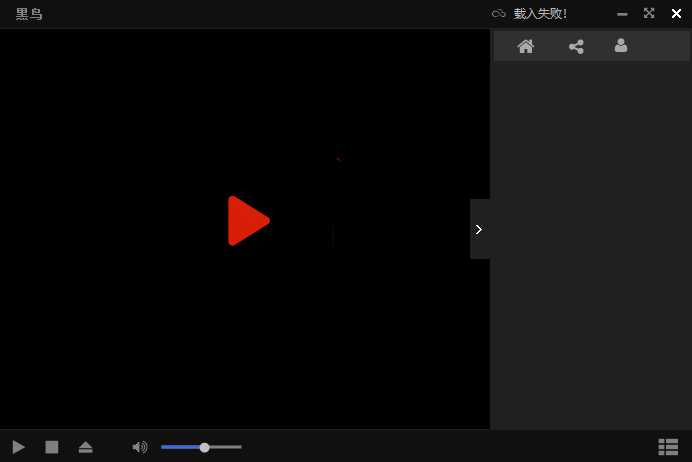Collapse the side panel with chevron arrow
Screen dimensions: 692x462
click(x=479, y=229)
